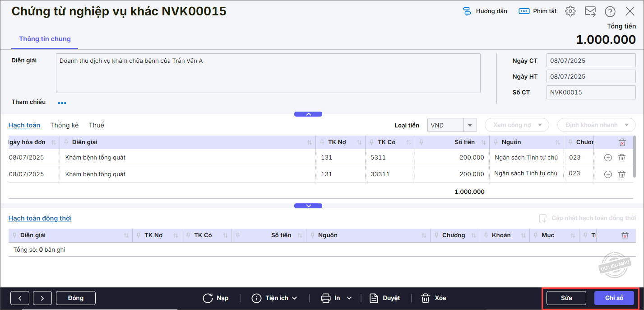Click the Diễn giải description text box
The image size is (644, 310).
(x=268, y=73)
